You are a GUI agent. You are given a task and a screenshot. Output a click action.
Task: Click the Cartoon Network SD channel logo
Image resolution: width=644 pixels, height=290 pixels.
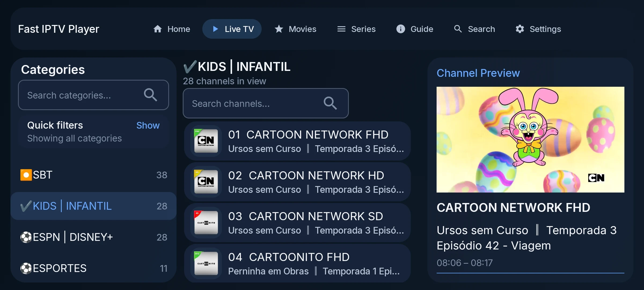(206, 223)
